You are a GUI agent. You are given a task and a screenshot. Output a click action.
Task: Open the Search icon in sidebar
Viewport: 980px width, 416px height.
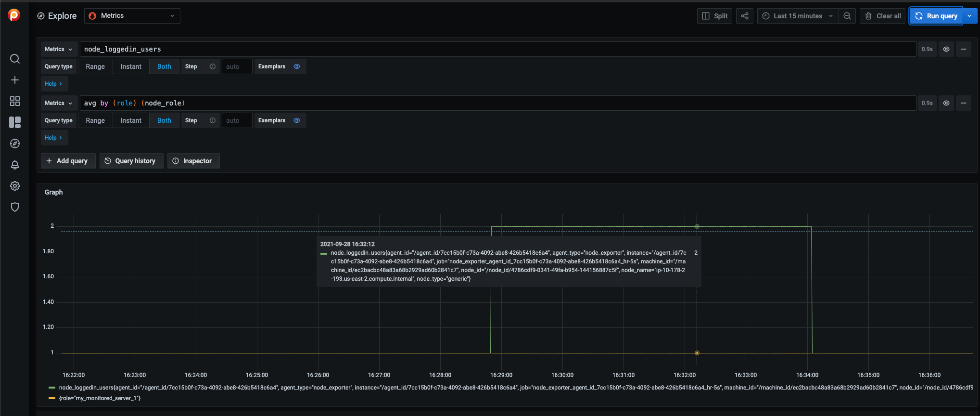[x=15, y=59]
